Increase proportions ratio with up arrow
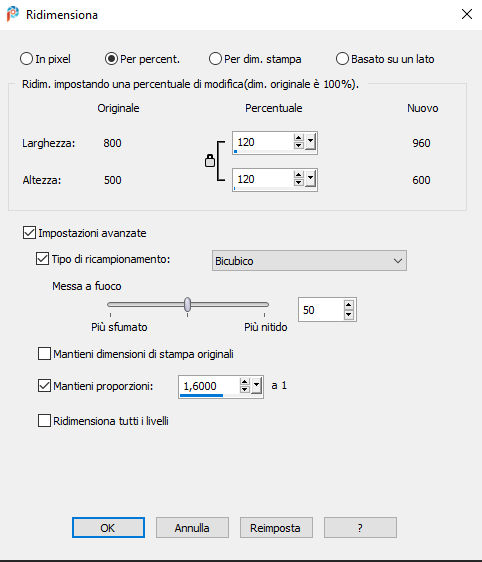Image resolution: width=482 pixels, height=562 pixels. click(x=244, y=382)
